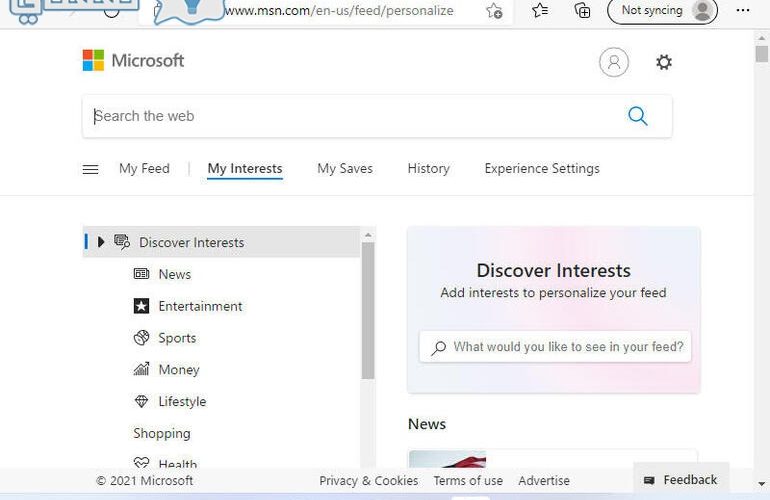This screenshot has height=500, width=770.
Task: Open browser Settings and more ellipsis
Action: point(743,10)
